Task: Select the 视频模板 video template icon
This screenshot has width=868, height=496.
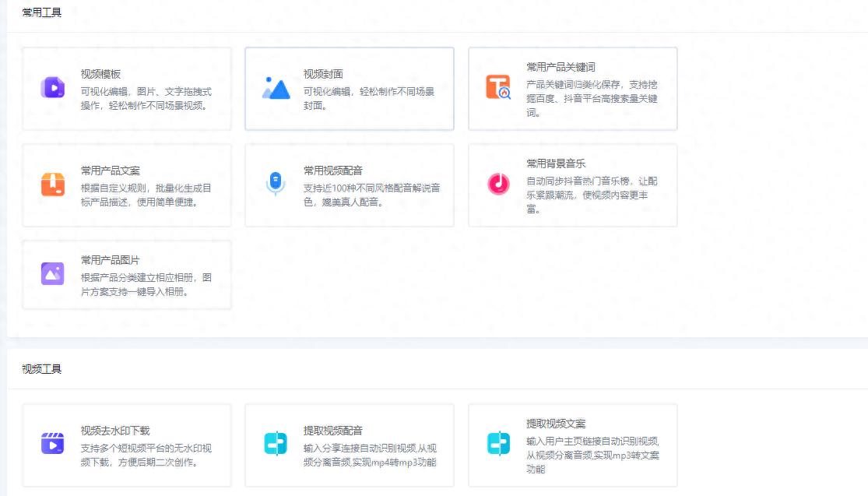Action: (x=51, y=88)
